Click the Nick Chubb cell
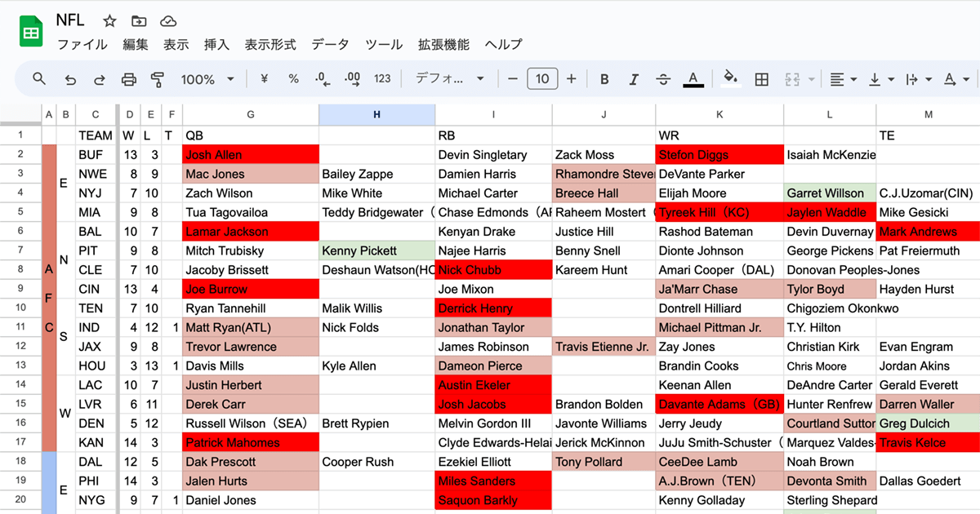The width and height of the screenshot is (980, 514). [493, 270]
